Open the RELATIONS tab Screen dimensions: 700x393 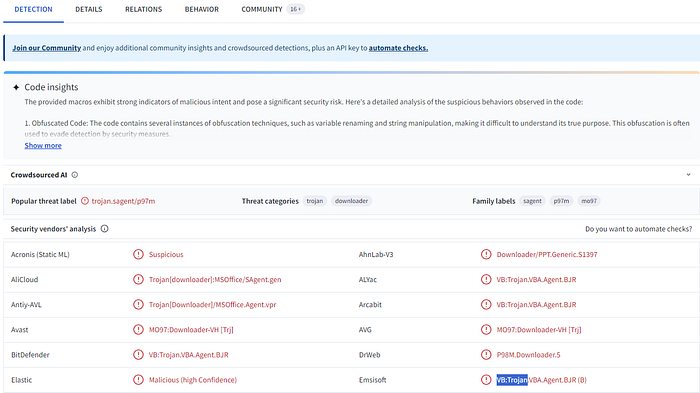(143, 9)
